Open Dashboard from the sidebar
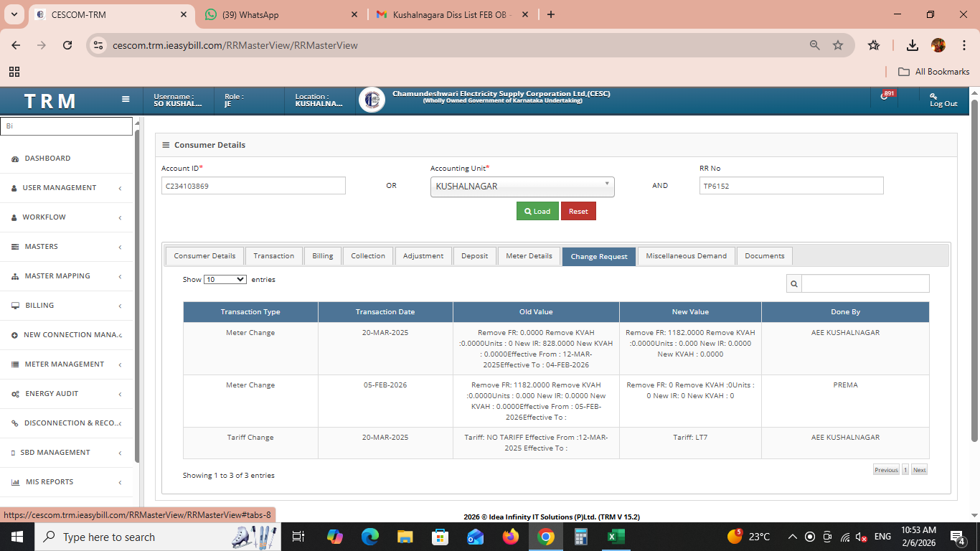Image resolution: width=980 pixels, height=551 pixels. [x=47, y=158]
